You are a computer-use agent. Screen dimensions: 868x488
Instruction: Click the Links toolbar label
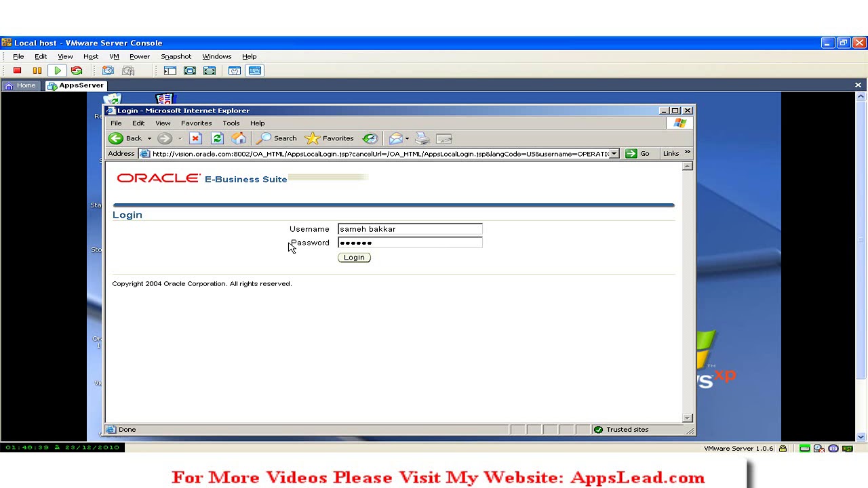(x=671, y=154)
